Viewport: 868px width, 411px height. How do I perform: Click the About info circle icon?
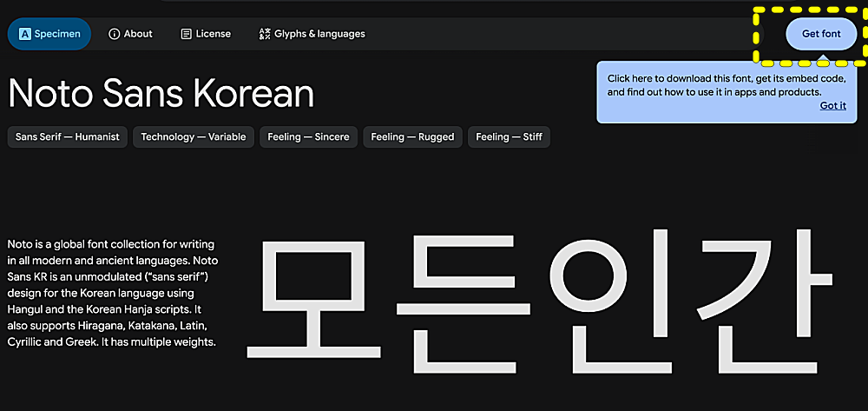coord(114,35)
